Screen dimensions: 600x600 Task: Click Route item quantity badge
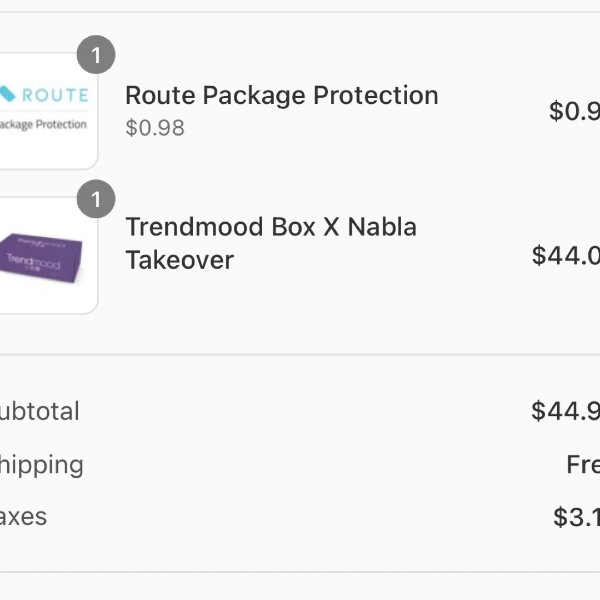click(96, 55)
